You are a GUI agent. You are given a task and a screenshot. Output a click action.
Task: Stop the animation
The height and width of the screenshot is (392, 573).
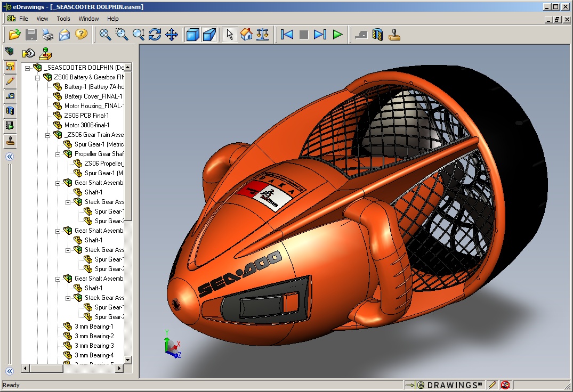pyautogui.click(x=303, y=35)
